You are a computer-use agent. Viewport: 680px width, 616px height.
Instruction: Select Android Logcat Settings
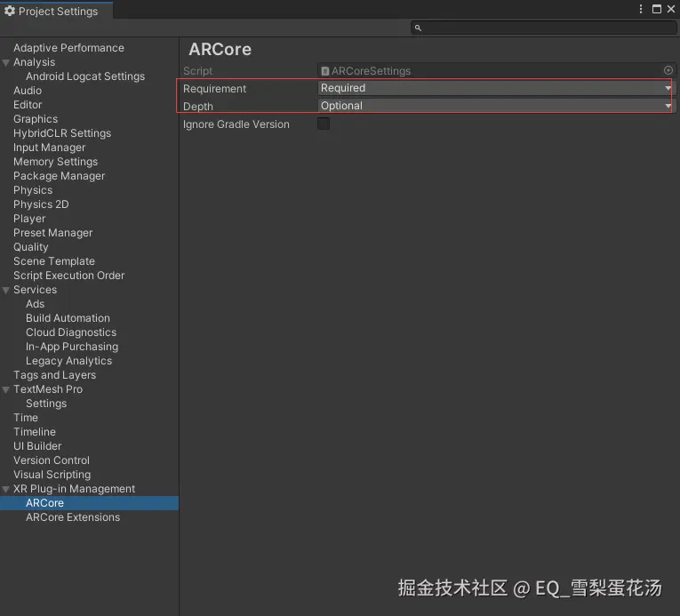(x=85, y=76)
